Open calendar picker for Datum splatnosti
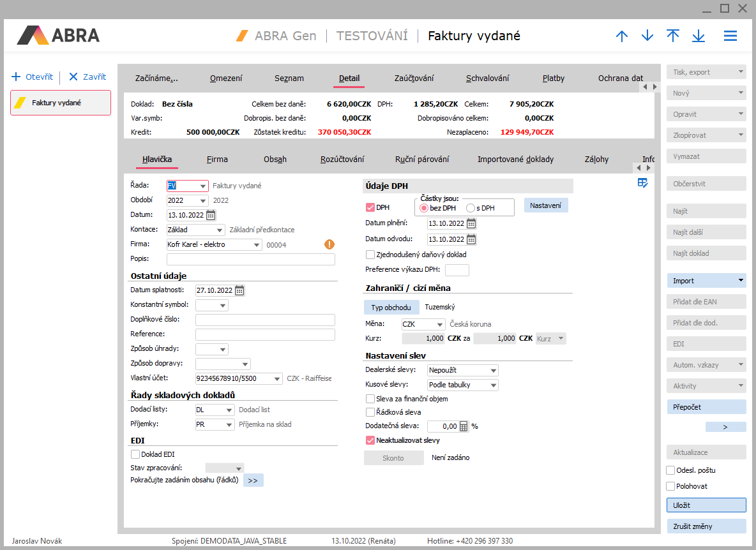Screen dimensions: 756x550 coord(239,290)
